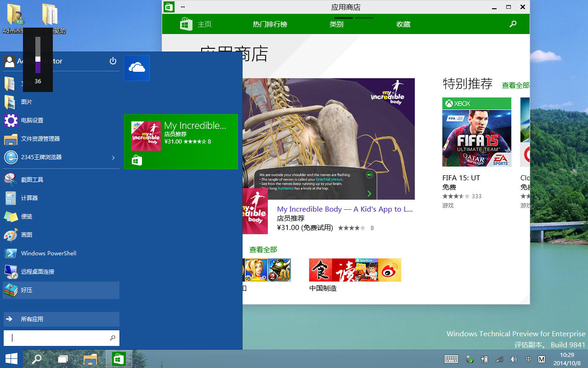Click 查看全部 beside 特别推荐

pos(515,85)
